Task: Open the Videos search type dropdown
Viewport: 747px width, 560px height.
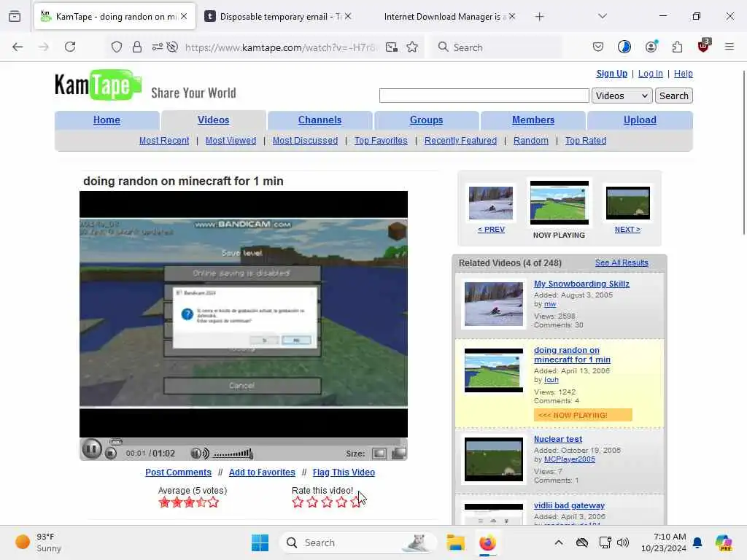Action: 622,96
